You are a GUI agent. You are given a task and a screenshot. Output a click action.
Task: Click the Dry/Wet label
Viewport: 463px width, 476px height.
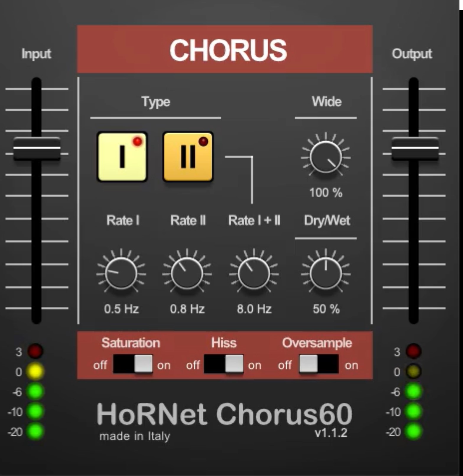[x=327, y=221]
